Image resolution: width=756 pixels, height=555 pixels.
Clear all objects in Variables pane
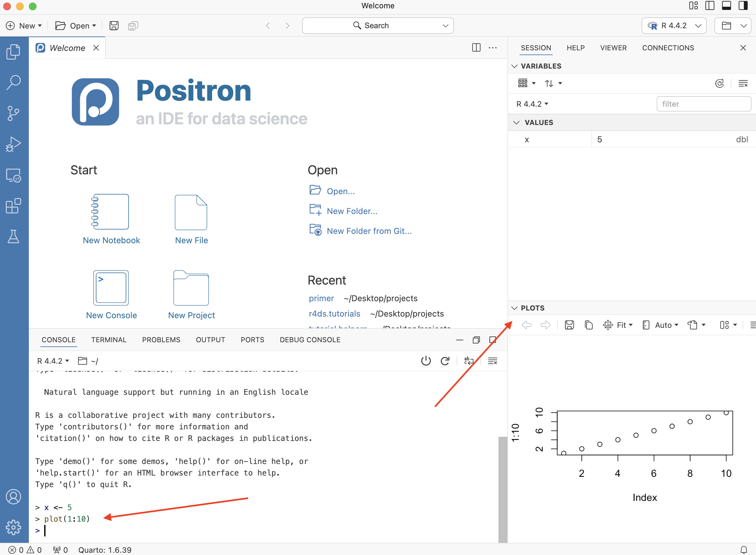pos(743,83)
